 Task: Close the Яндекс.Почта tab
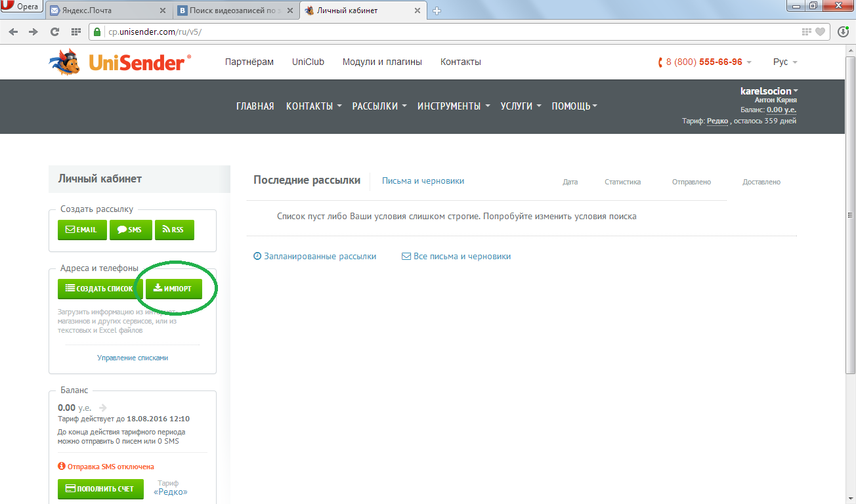click(x=163, y=10)
